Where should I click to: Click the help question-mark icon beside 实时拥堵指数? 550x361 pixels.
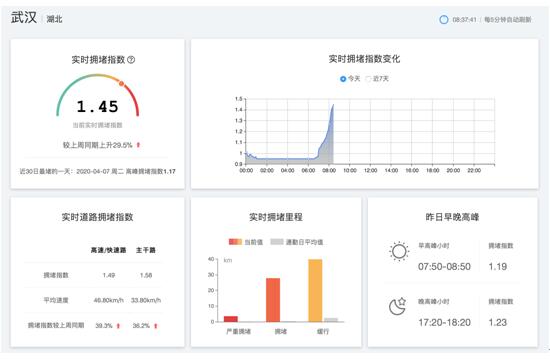[131, 60]
